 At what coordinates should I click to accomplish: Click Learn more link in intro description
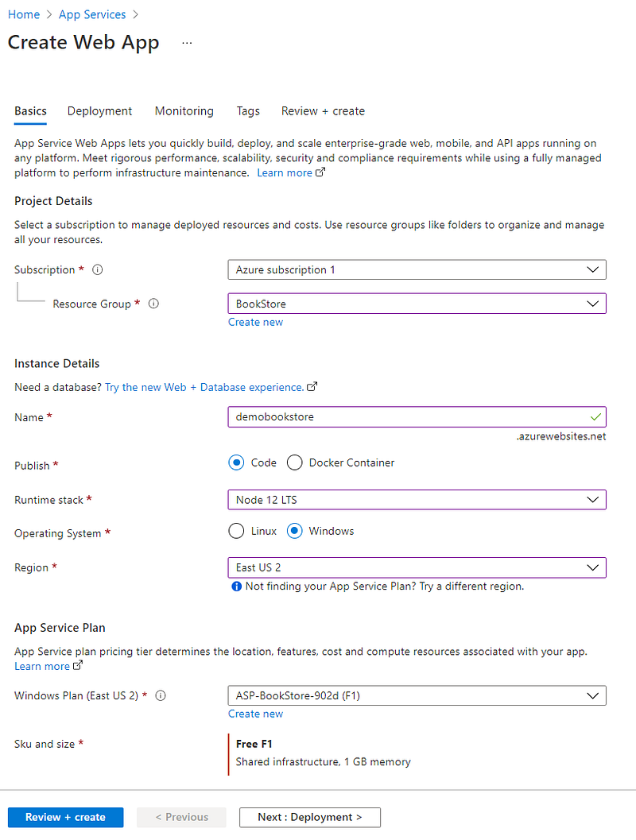[285, 172]
